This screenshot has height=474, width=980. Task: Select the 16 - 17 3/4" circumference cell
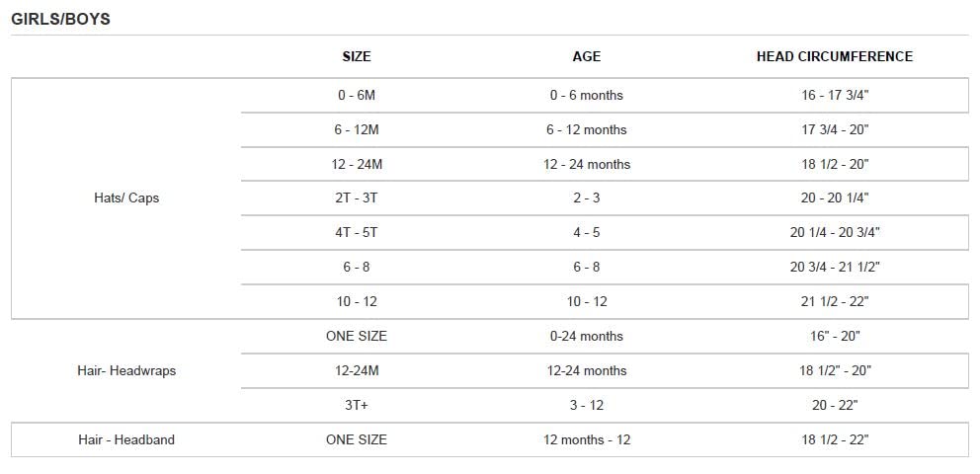click(x=835, y=95)
